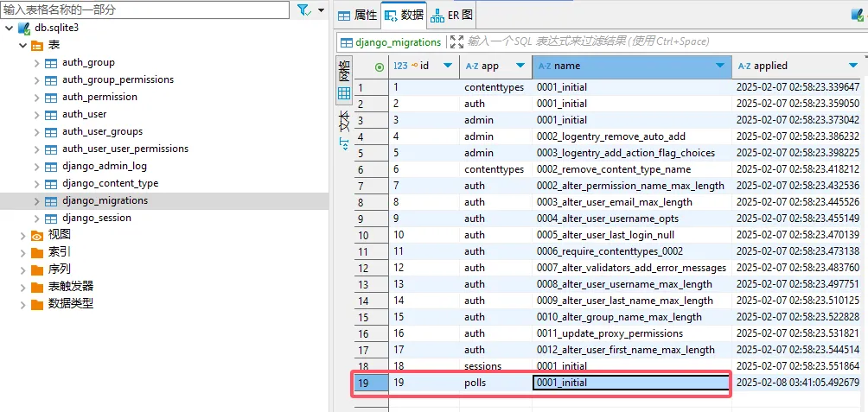Image resolution: width=868 pixels, height=412 pixels.
Task: Click 0011_update_proxy_permissions cell
Action: coord(632,333)
